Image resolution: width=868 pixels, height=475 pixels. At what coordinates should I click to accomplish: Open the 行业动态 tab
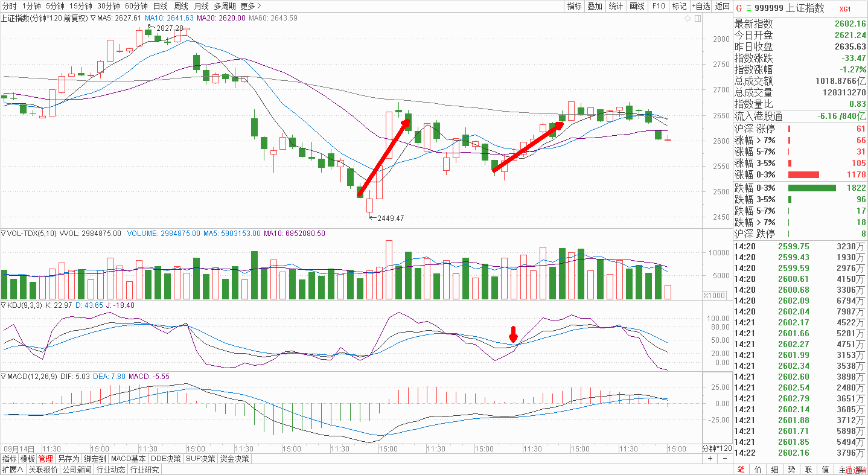(110, 470)
